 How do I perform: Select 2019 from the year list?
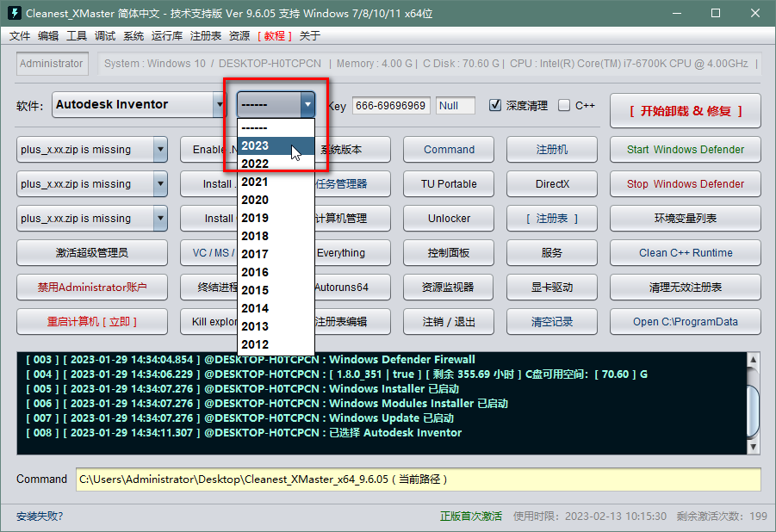[276, 219]
